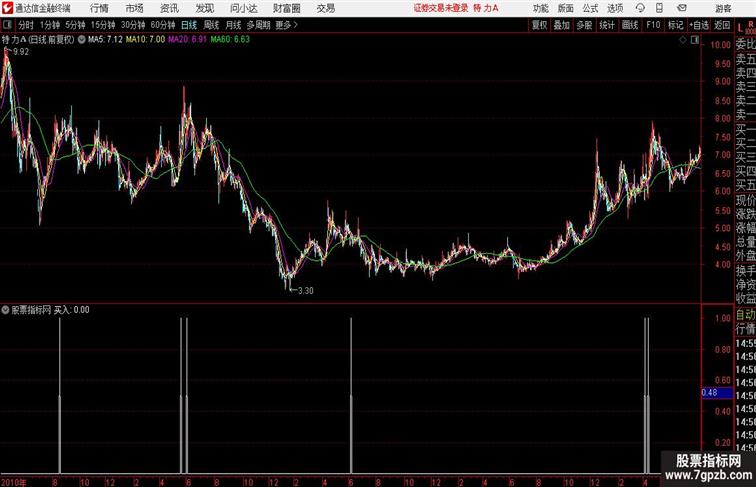Image resolution: width=756 pixels, height=487 pixels.
Task: Click the 复权 toolbar button
Action: [x=539, y=25]
